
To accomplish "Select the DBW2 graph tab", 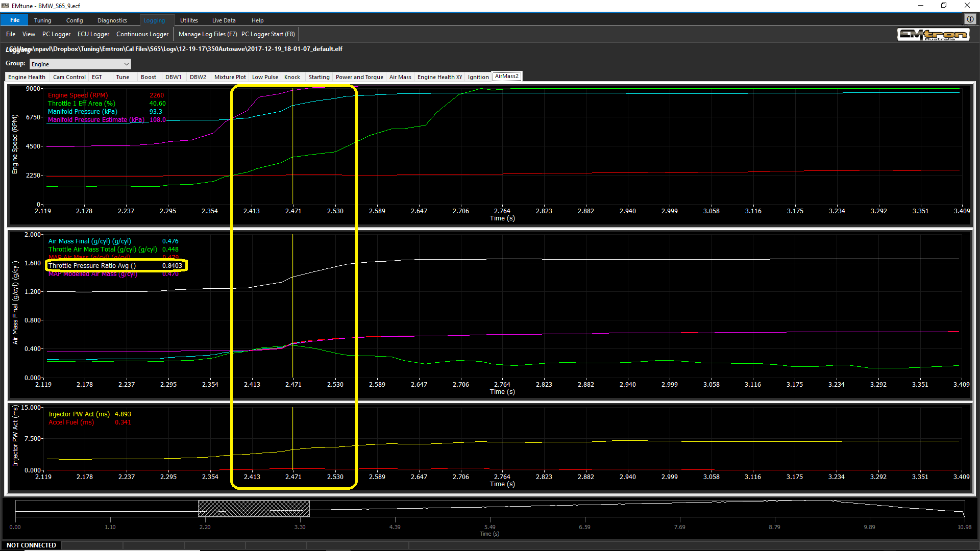I will 198,77.
